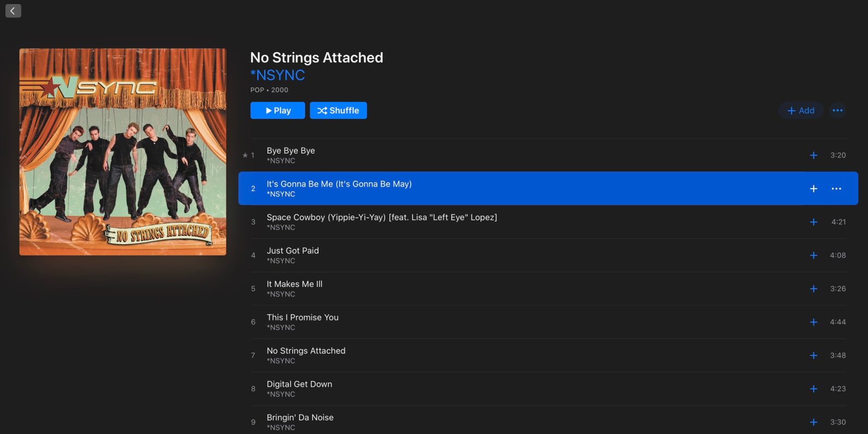Add highlighted It's Gonna Be Me track
The image size is (868, 434).
(x=813, y=189)
